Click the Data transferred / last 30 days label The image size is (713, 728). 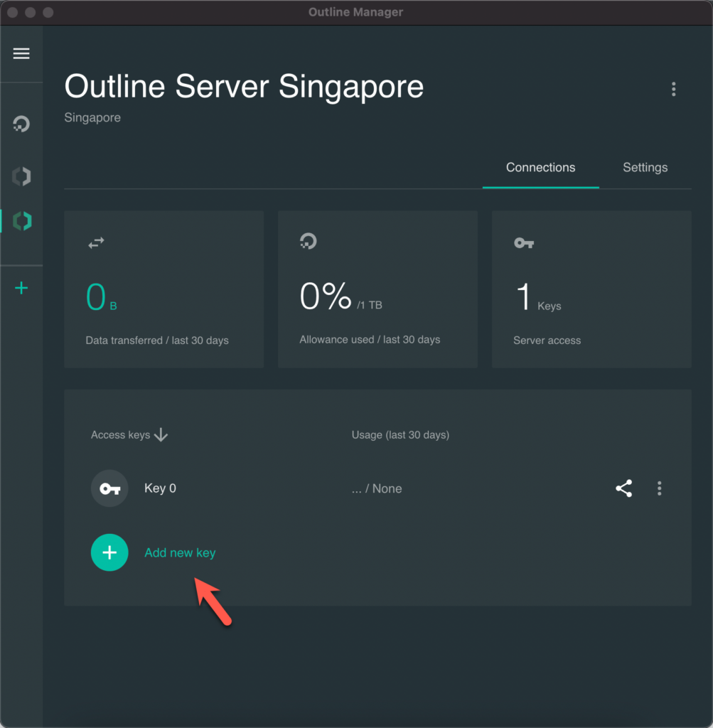tap(157, 341)
